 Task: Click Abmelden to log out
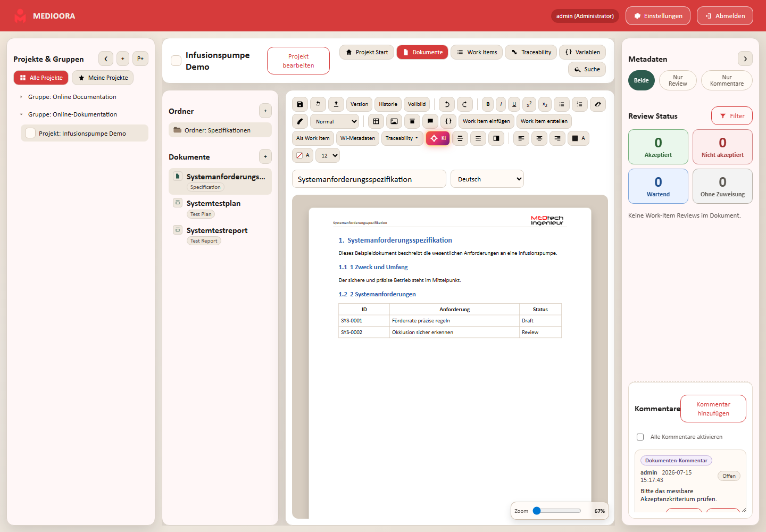click(725, 16)
